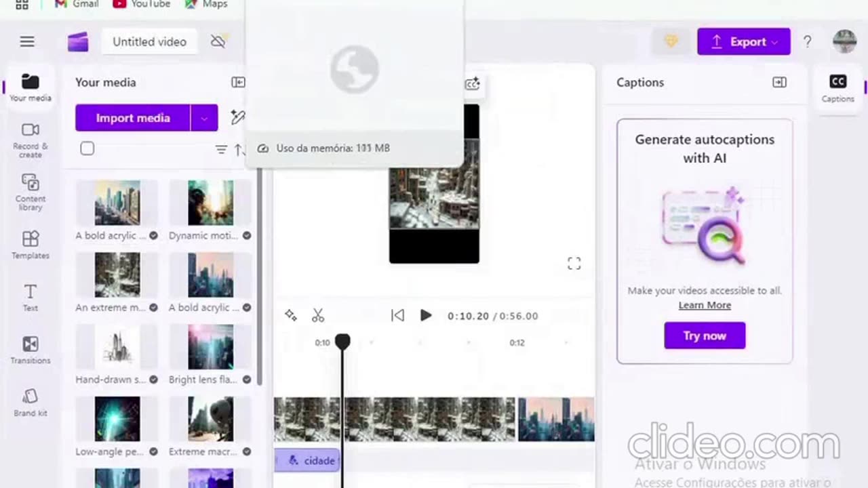Toggle fullscreen preview
This screenshot has width=868, height=488.
[574, 264]
